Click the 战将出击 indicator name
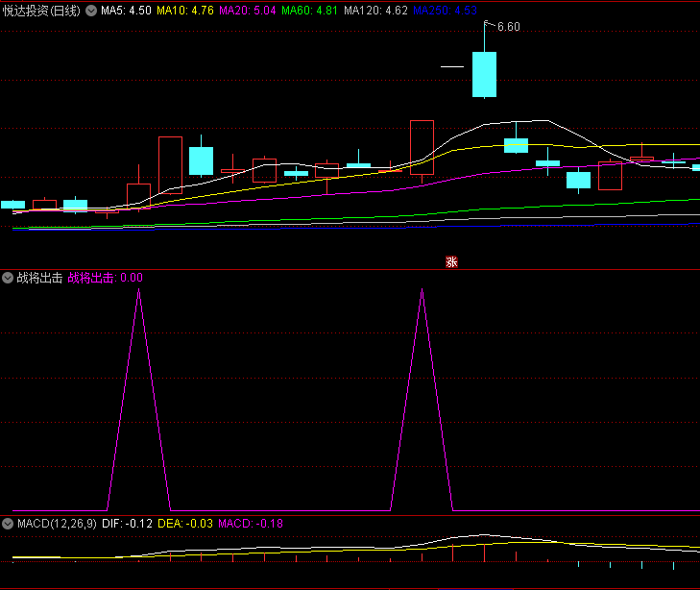Image resolution: width=700 pixels, height=590 pixels. click(x=39, y=278)
